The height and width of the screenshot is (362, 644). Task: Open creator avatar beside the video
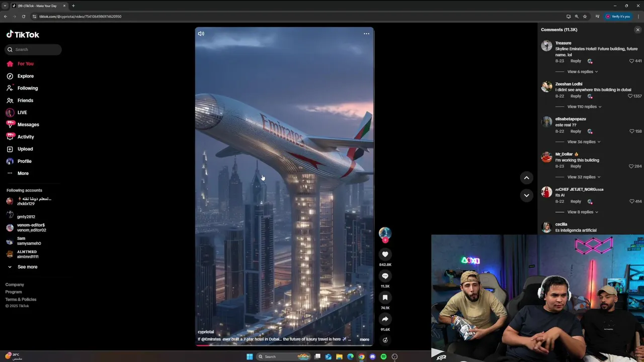385,233
